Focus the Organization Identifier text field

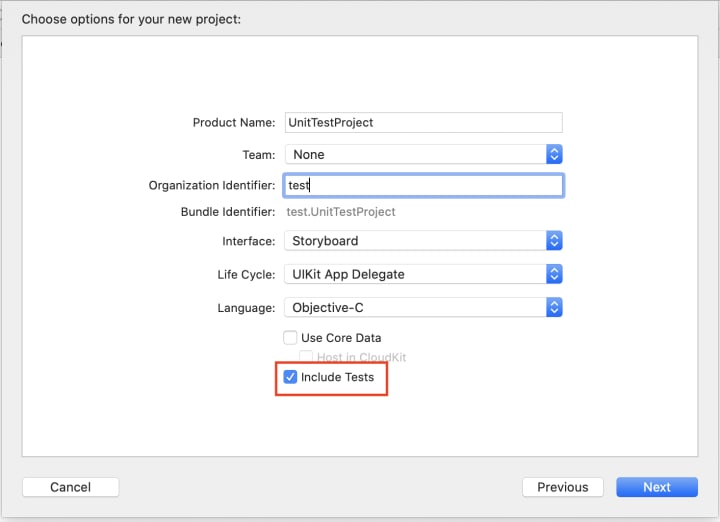coord(423,185)
